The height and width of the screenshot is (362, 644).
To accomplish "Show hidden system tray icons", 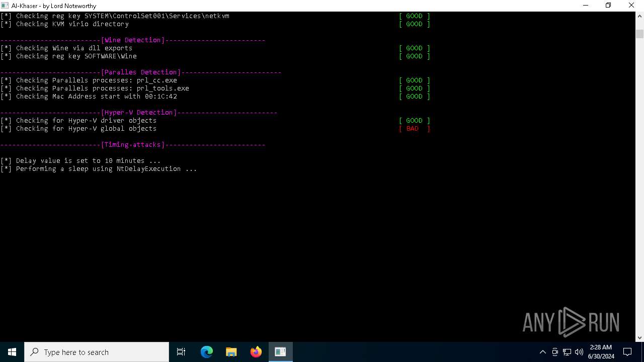I will pos(543,352).
